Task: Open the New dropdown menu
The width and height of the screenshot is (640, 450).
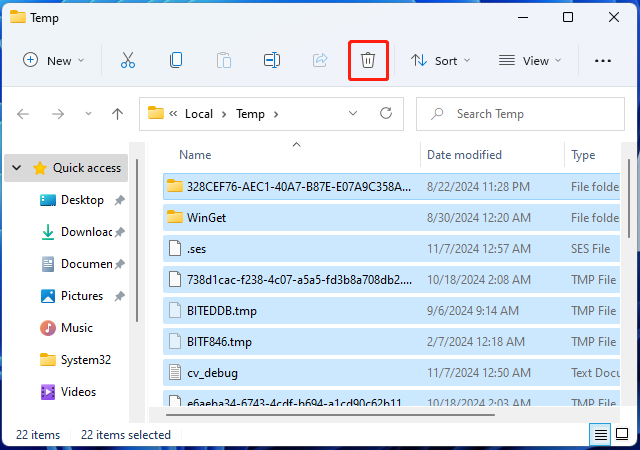Action: pyautogui.click(x=54, y=60)
